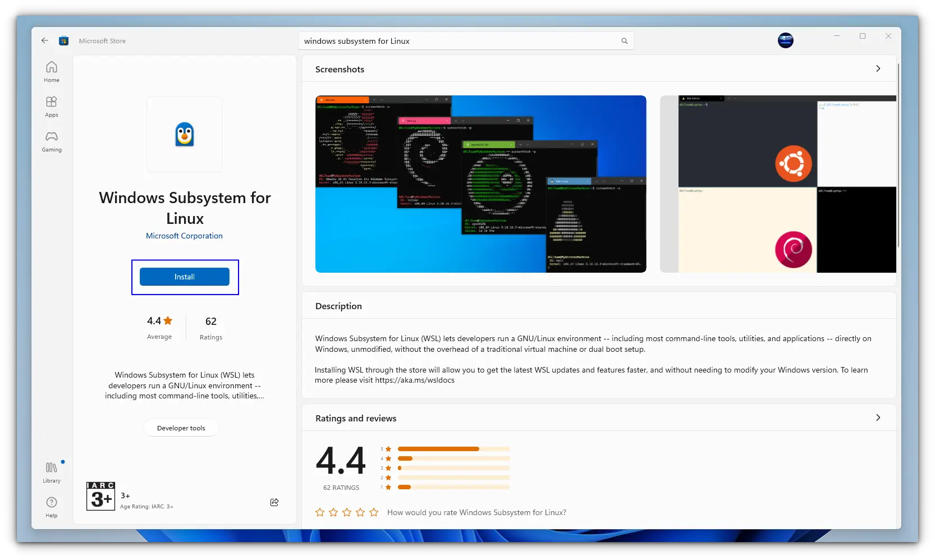Viewport: 935px width, 560px height.
Task: Click the Developer tools category tag
Action: (181, 428)
